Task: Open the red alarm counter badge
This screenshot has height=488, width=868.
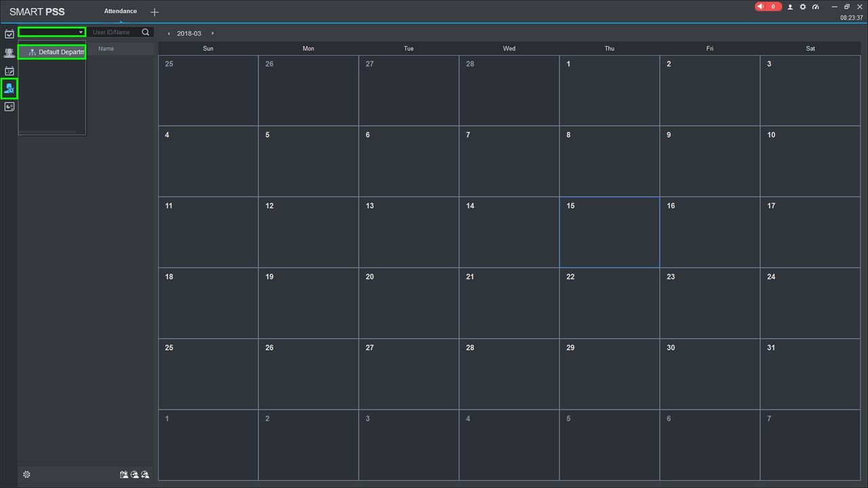Action: point(768,7)
